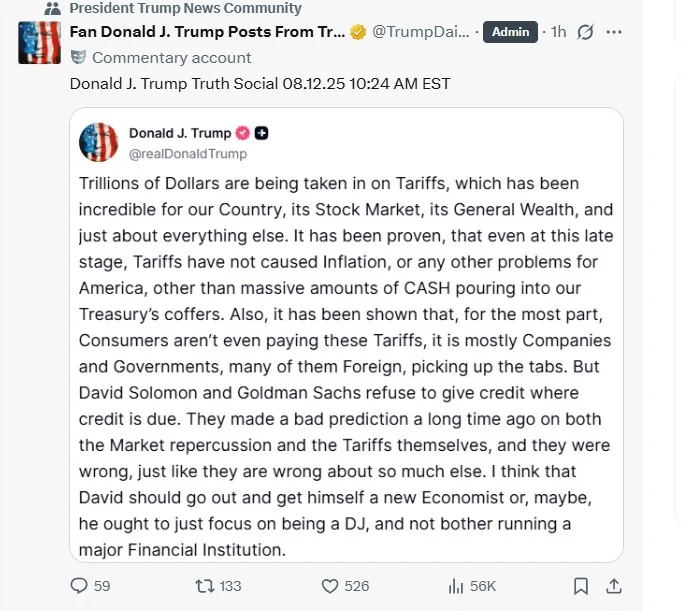
Task: Repost this post using the retweet icon
Action: 204,585
